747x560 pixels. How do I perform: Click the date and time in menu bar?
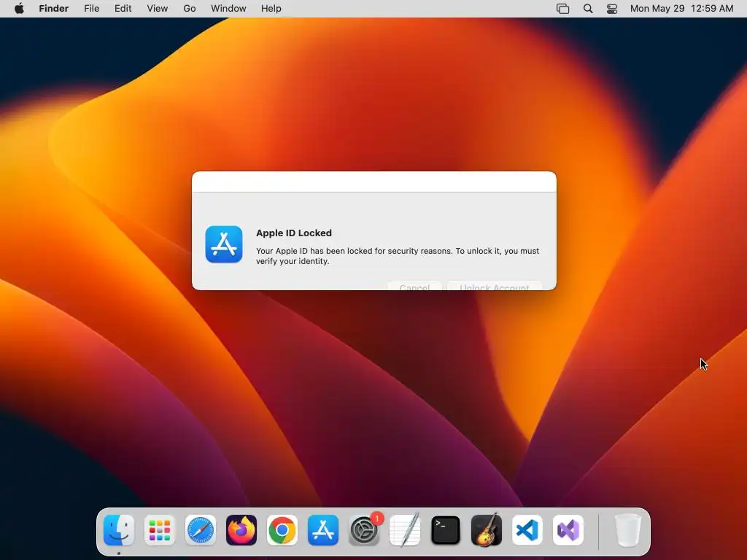tap(682, 9)
